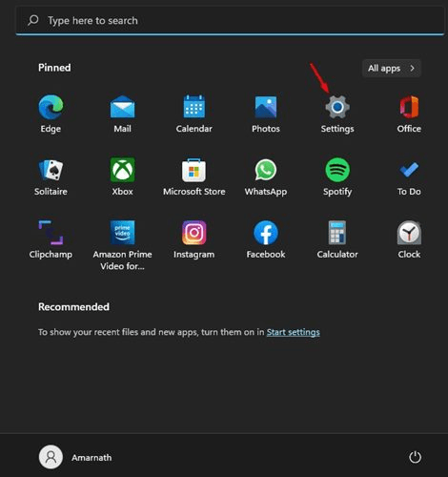Open the Calculator app

337,239
